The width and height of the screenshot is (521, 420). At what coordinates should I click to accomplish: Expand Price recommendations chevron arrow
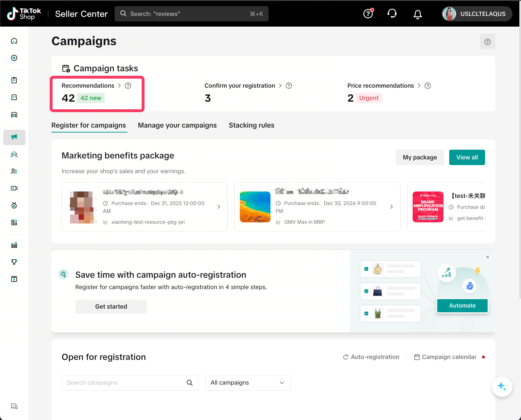419,86
